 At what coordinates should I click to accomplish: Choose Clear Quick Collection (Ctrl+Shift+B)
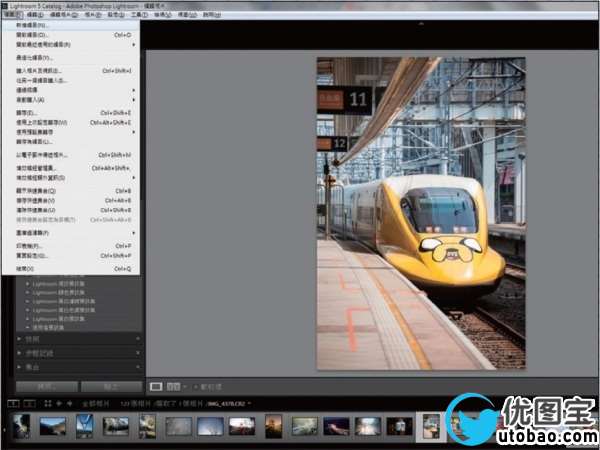pos(71,210)
